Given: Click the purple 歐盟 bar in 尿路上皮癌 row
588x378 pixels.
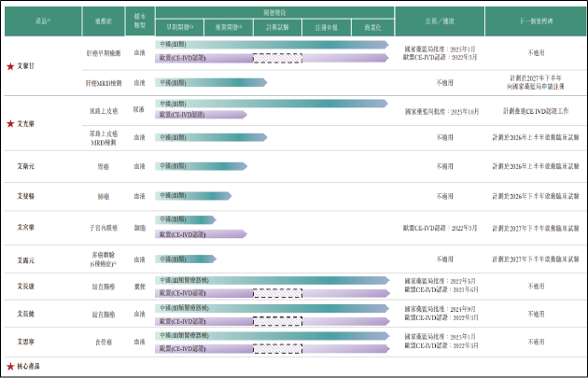Looking at the screenshot, I should [x=201, y=115].
